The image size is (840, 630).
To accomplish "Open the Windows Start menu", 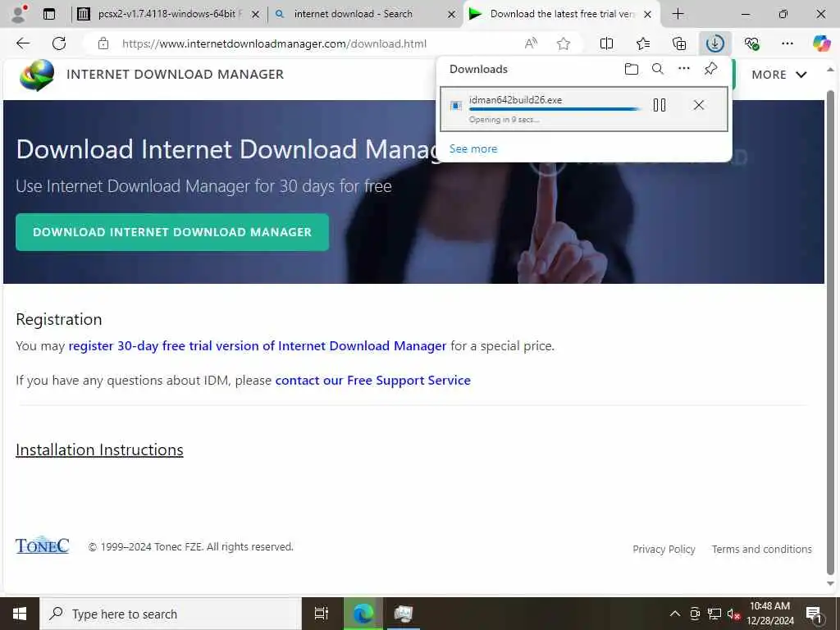I will pyautogui.click(x=20, y=614).
